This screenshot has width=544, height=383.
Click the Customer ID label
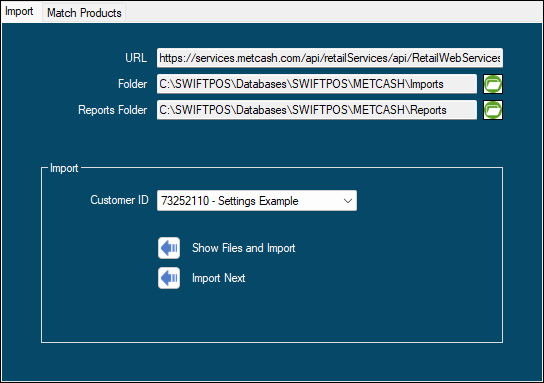(x=119, y=200)
